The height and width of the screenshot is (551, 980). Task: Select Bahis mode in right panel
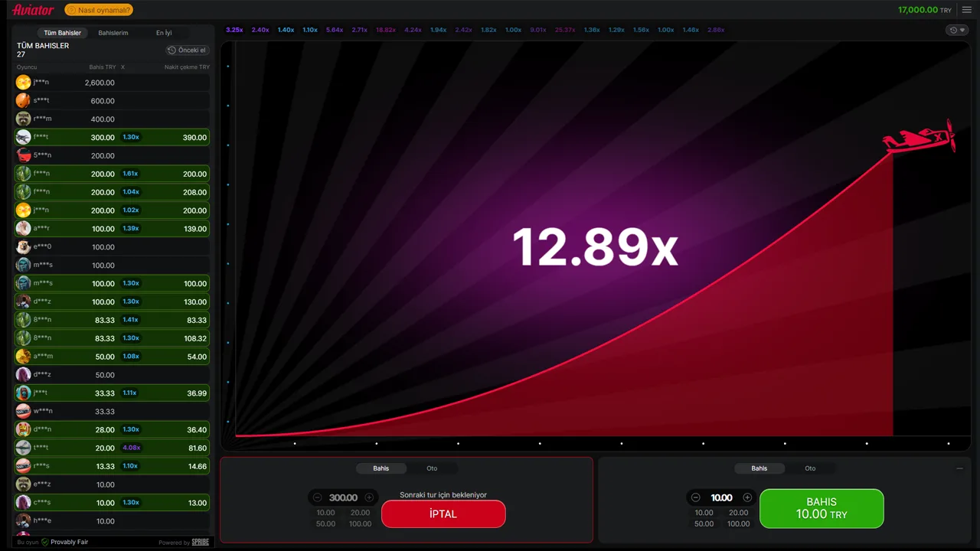tap(759, 468)
